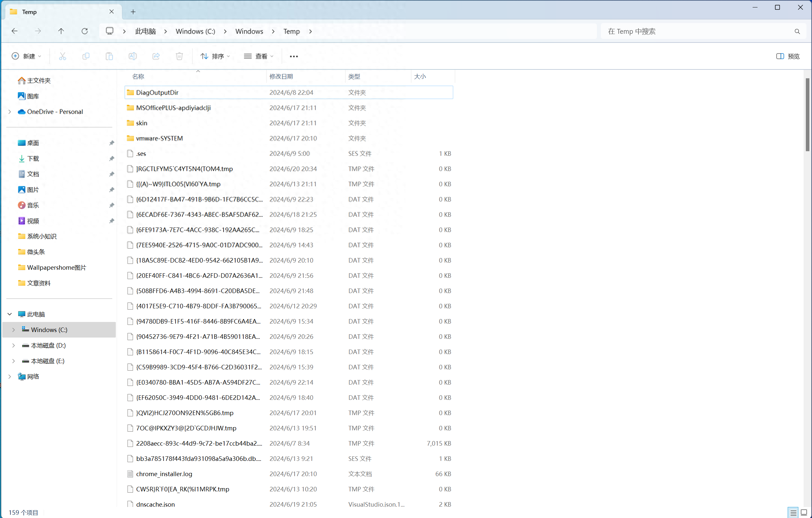Image resolution: width=812 pixels, height=518 pixels.
Task: Click the Cut scissors icon in toolbar
Action: 62,56
